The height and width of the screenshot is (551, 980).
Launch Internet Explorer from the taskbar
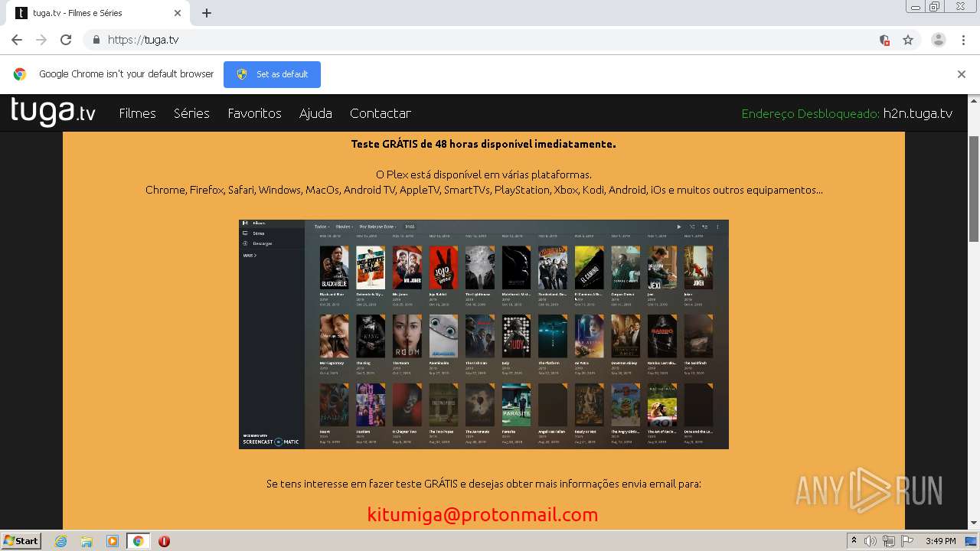point(60,541)
